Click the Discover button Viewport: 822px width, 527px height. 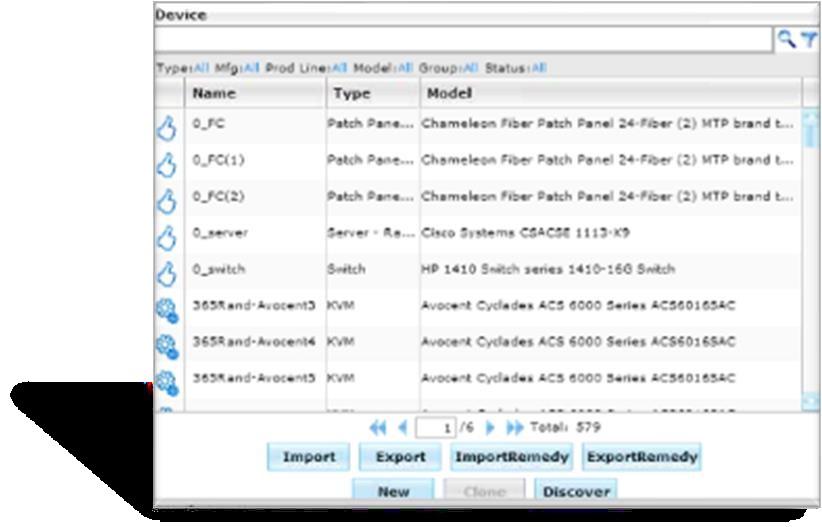point(576,491)
